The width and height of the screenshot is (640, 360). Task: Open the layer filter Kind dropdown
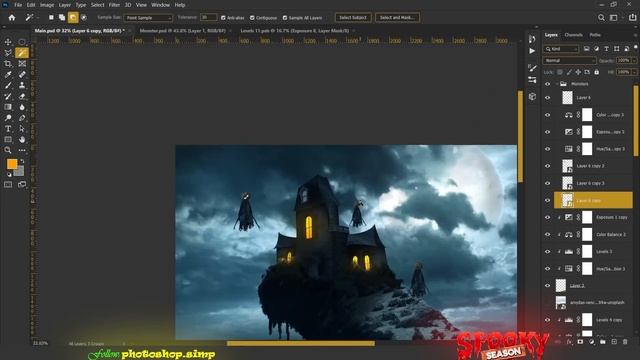[561, 49]
